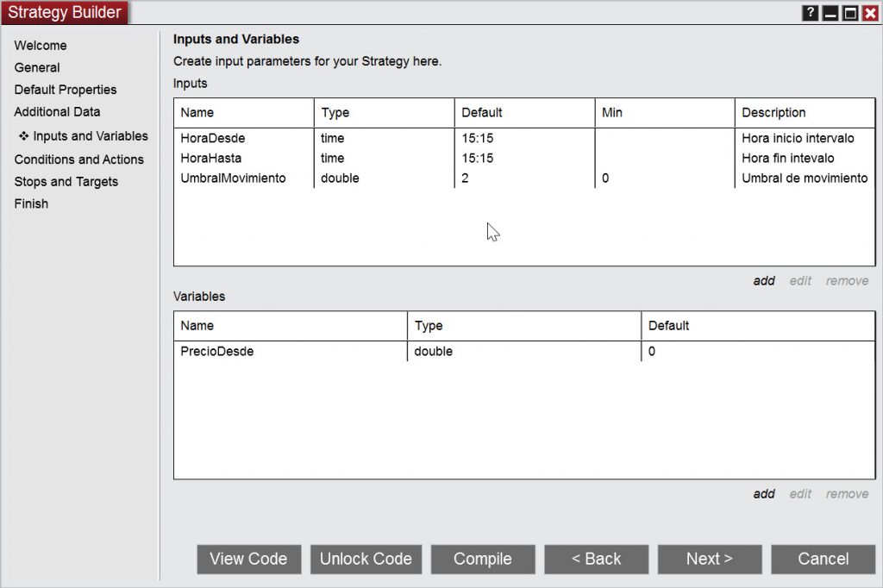Viewport: 883px width, 588px height.
Task: Click remove under the Variables table
Action: pos(847,493)
